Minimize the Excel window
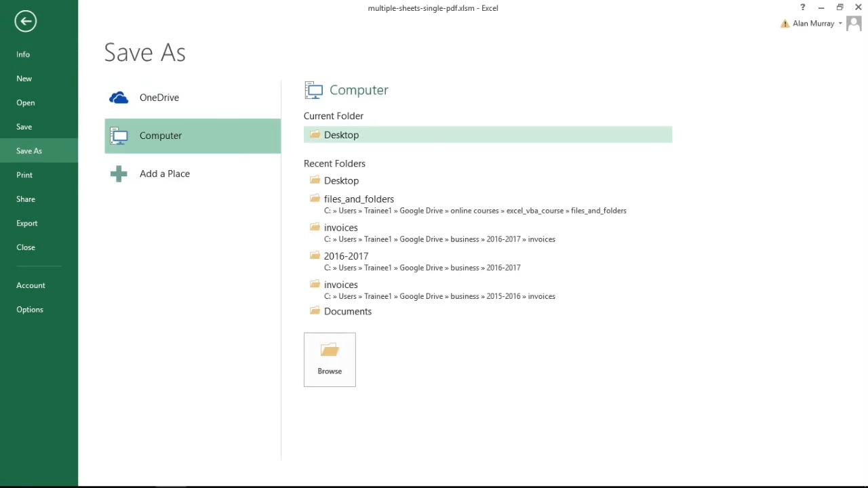 point(821,7)
